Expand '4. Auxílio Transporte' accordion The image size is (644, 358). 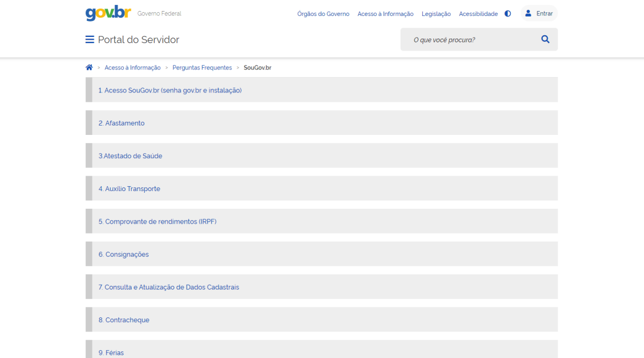(129, 189)
